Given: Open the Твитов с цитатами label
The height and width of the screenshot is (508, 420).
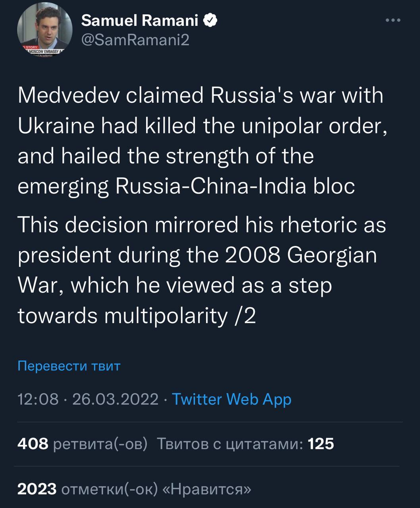Looking at the screenshot, I should [230, 444].
